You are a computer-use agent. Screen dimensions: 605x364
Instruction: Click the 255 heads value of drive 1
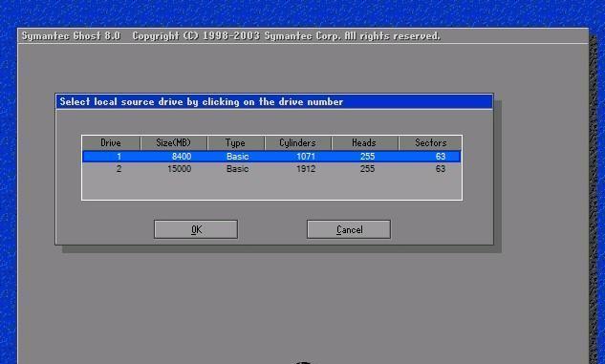[x=367, y=157]
